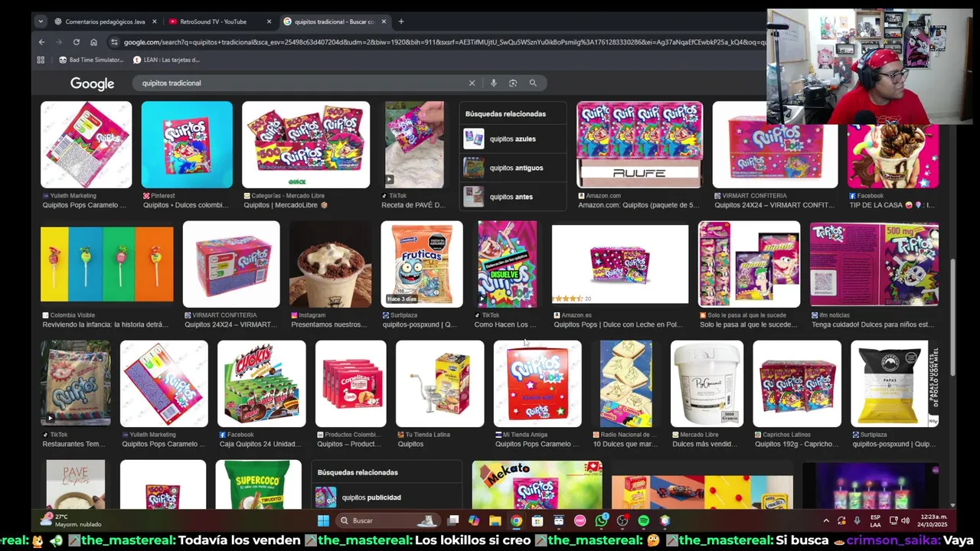Switch the ESP LAA keyboard language
The height and width of the screenshot is (551, 980).
point(875,520)
